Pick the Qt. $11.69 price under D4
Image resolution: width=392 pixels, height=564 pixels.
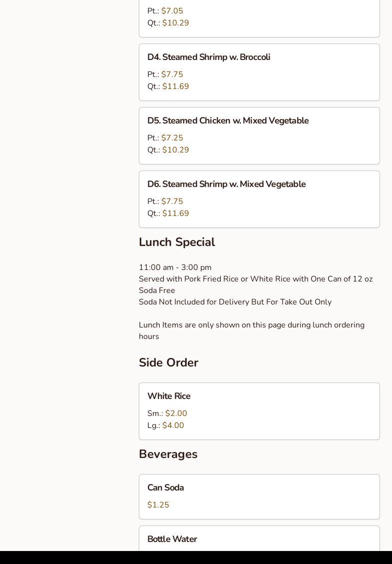(x=175, y=86)
